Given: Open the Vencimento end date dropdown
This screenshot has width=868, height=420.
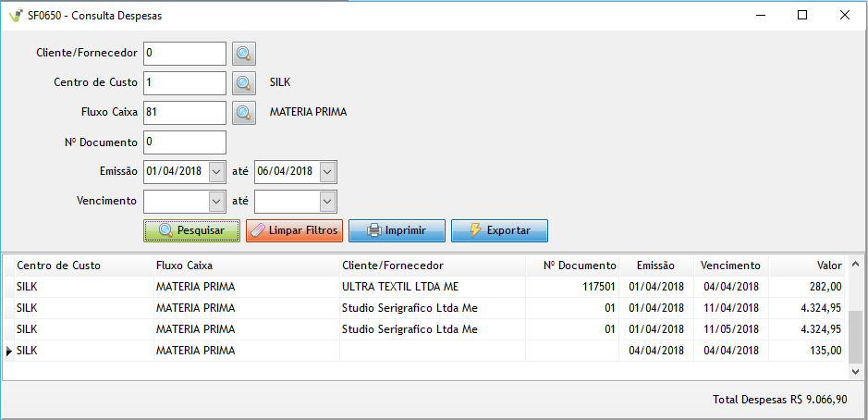Looking at the screenshot, I should [x=327, y=202].
